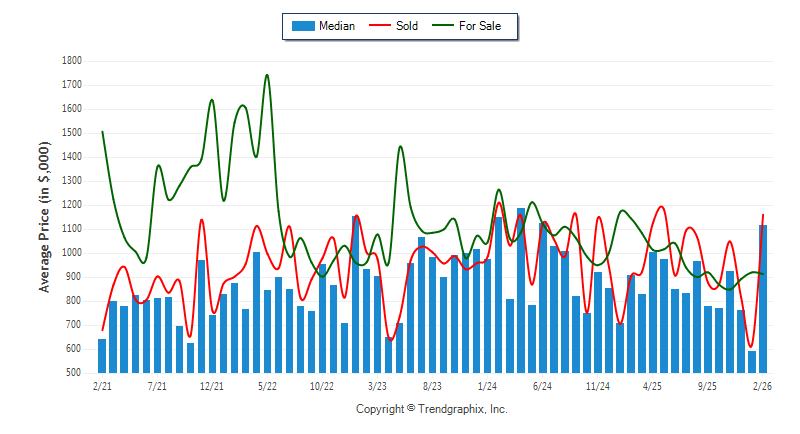Click the 1/24 x-axis label
Viewport: 800px width, 434px height.
[487, 385]
